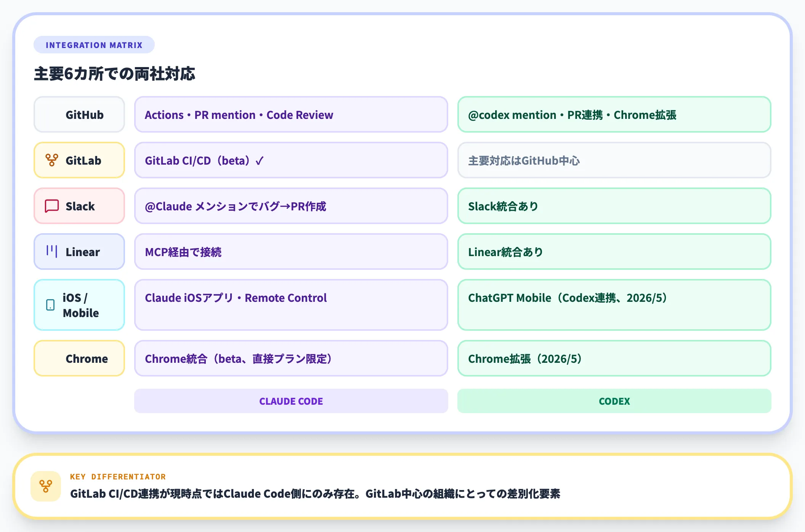Click the 'GitLab' row label text
805x532 pixels.
pos(83,160)
